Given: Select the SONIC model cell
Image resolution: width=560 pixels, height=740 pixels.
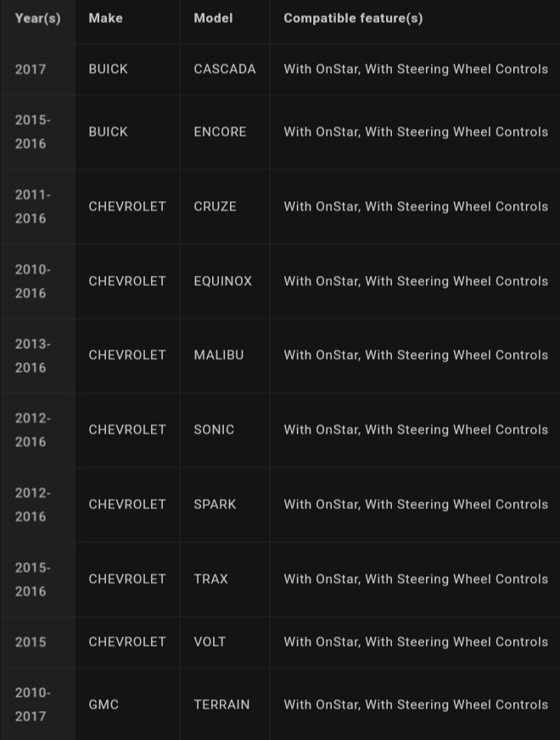Looking at the screenshot, I should [214, 429].
